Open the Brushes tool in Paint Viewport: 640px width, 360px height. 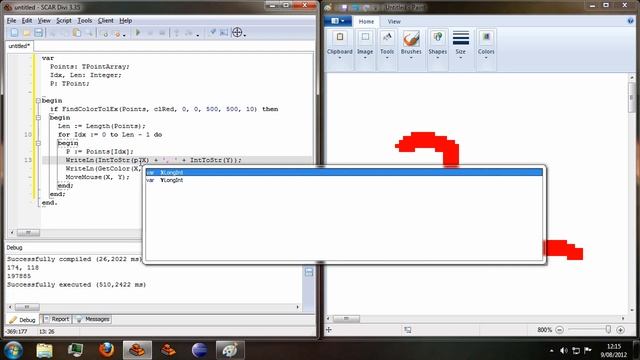coord(411,44)
